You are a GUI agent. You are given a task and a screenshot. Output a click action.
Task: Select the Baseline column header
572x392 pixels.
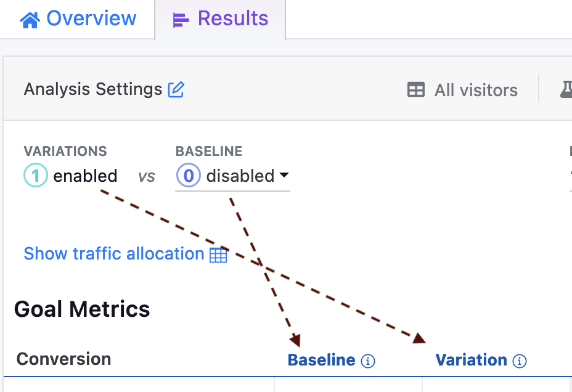pos(321,360)
